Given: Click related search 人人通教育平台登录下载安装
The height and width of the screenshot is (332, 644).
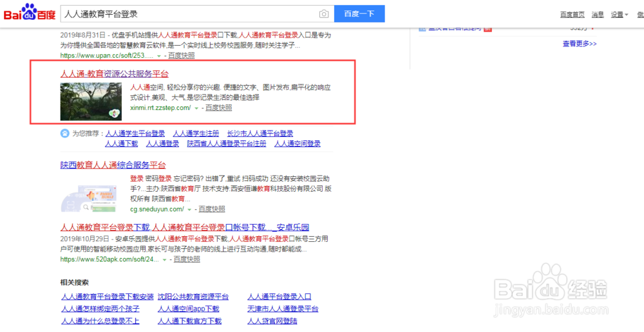Looking at the screenshot, I should (108, 297).
